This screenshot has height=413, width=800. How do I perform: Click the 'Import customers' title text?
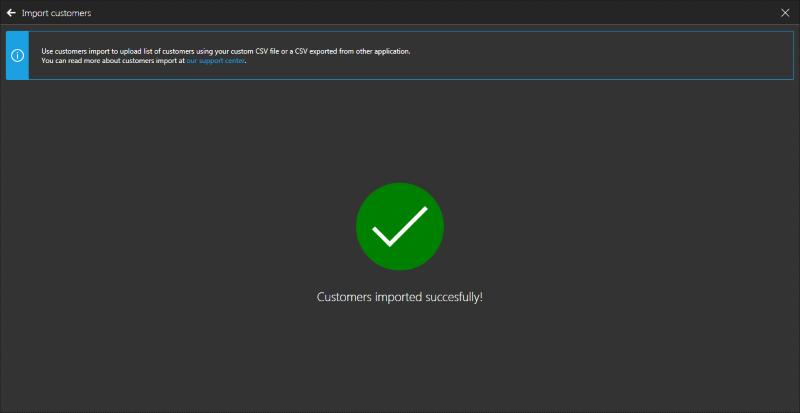click(57, 13)
